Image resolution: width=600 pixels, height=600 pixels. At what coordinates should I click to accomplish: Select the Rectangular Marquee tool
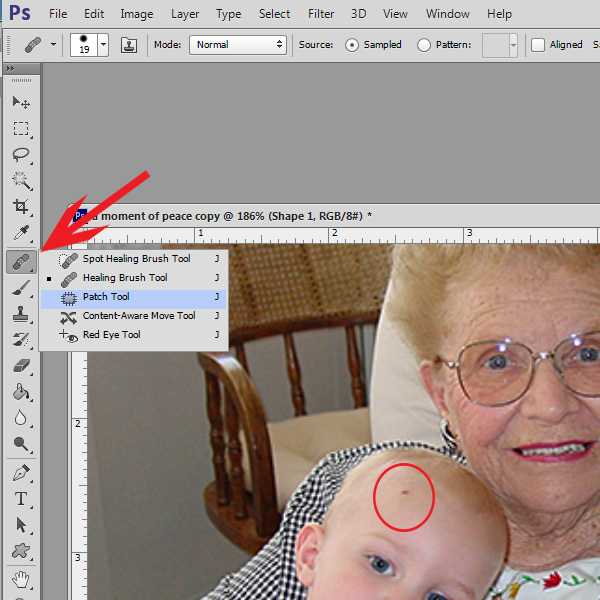click(21, 129)
